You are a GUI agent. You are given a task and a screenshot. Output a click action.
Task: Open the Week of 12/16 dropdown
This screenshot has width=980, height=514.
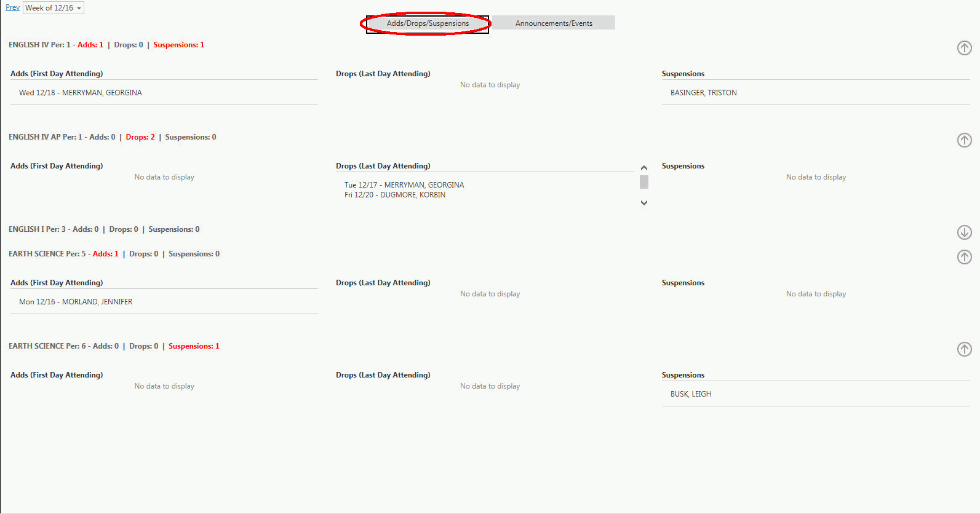(x=54, y=8)
